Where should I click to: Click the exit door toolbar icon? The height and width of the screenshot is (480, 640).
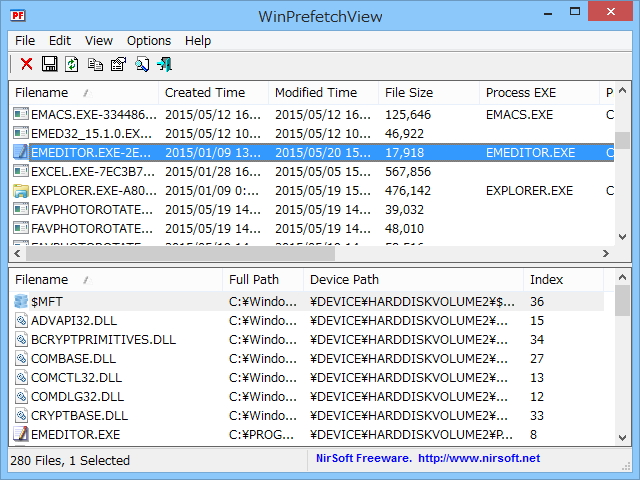tap(164, 64)
